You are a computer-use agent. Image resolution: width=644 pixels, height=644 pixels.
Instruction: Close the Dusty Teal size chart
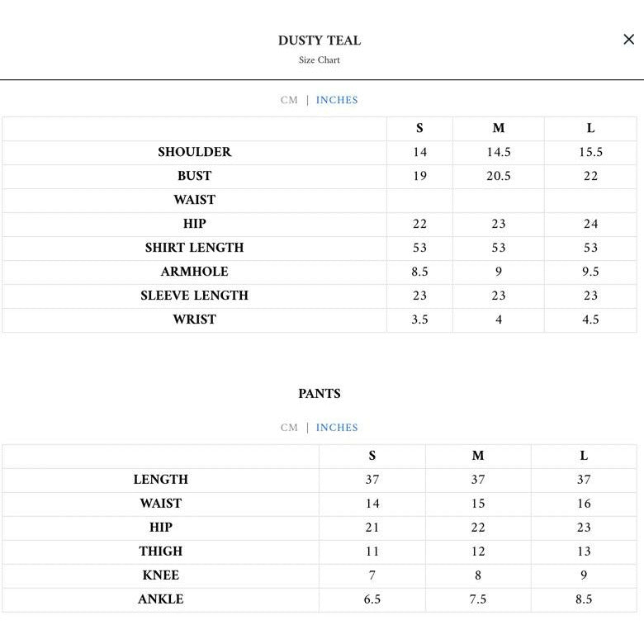pos(628,40)
